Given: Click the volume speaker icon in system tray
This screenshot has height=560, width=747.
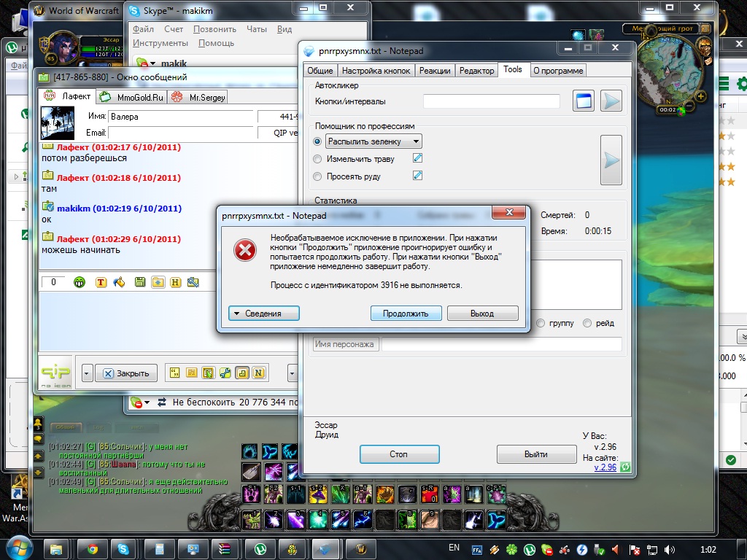Looking at the screenshot, I should pos(670,550).
